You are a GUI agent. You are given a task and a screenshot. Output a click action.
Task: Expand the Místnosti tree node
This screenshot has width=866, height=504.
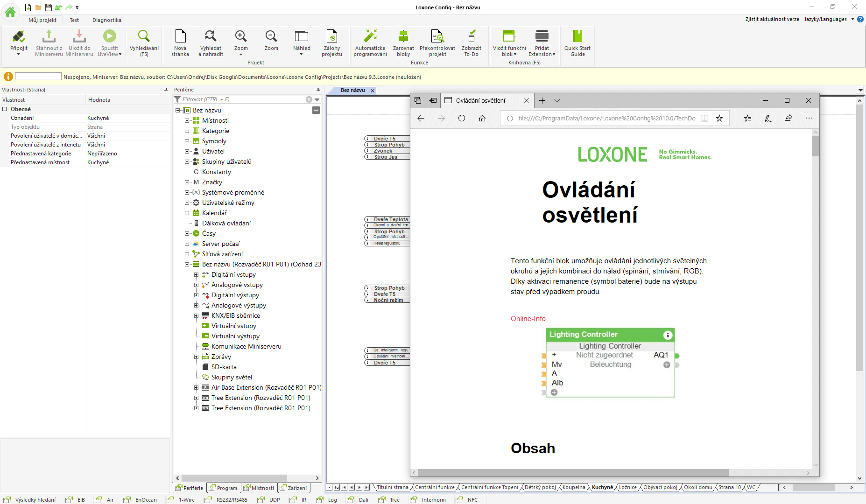tap(187, 120)
